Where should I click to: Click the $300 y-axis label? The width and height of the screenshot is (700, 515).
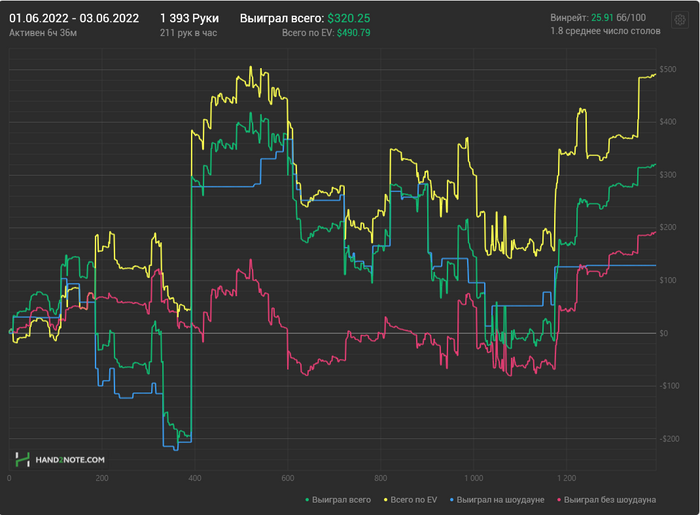[668, 175]
